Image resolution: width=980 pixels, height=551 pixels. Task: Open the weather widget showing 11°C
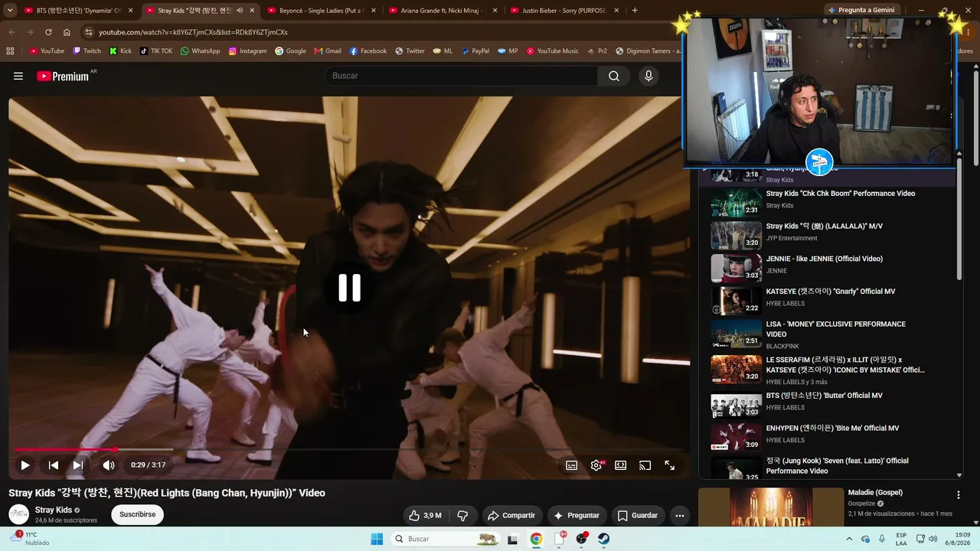click(x=29, y=539)
